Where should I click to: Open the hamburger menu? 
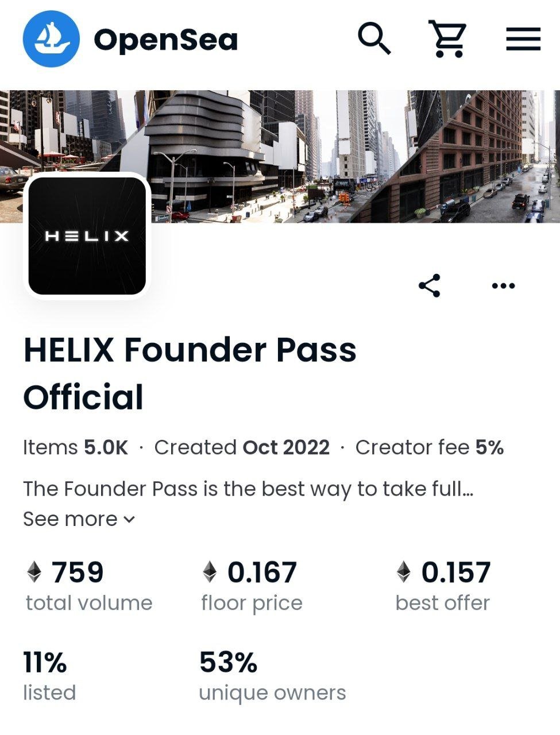(x=523, y=39)
